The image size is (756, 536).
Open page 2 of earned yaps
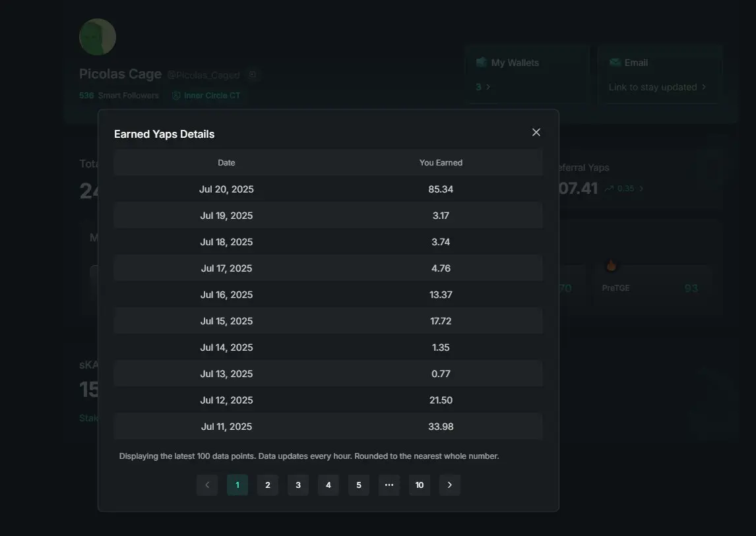tap(268, 485)
